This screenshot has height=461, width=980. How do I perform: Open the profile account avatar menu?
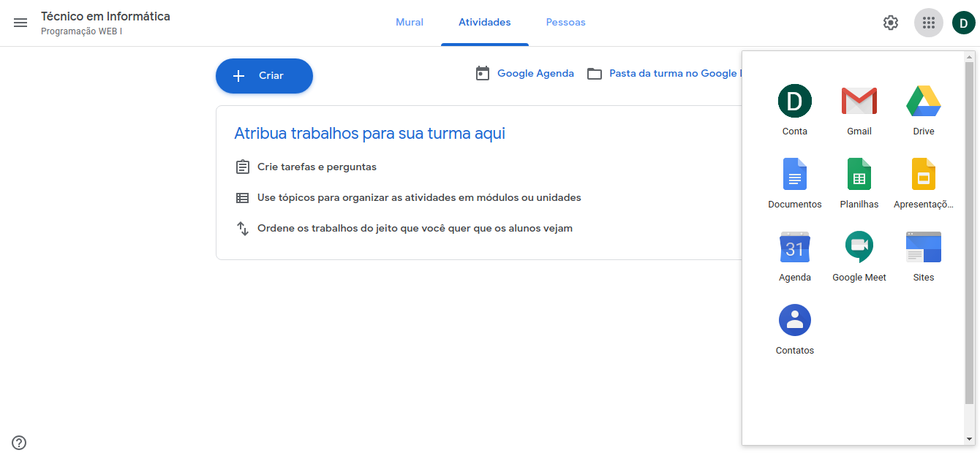coord(964,23)
